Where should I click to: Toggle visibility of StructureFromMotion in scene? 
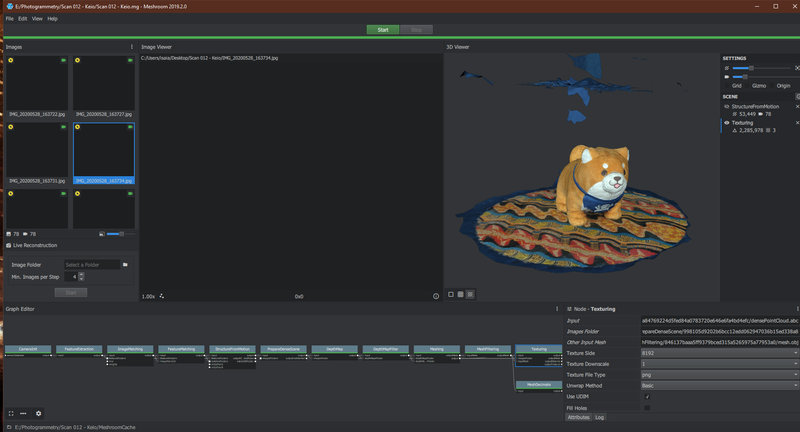726,105
